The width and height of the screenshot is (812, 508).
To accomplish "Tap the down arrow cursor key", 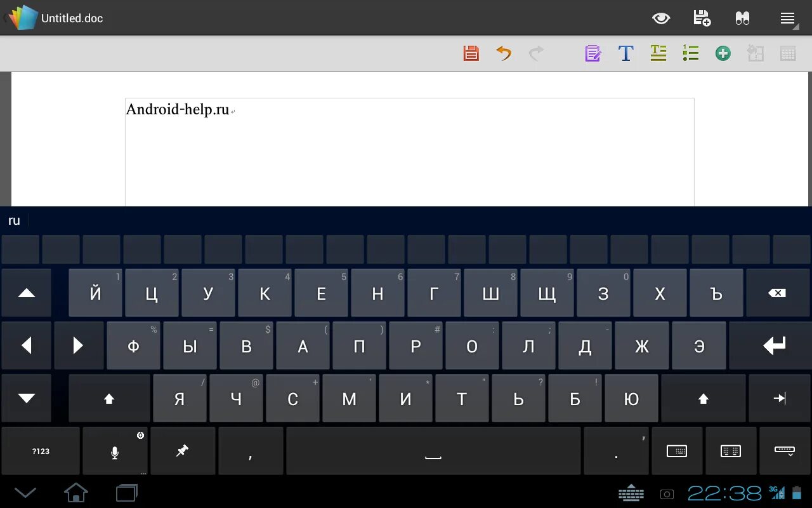I will (26, 398).
